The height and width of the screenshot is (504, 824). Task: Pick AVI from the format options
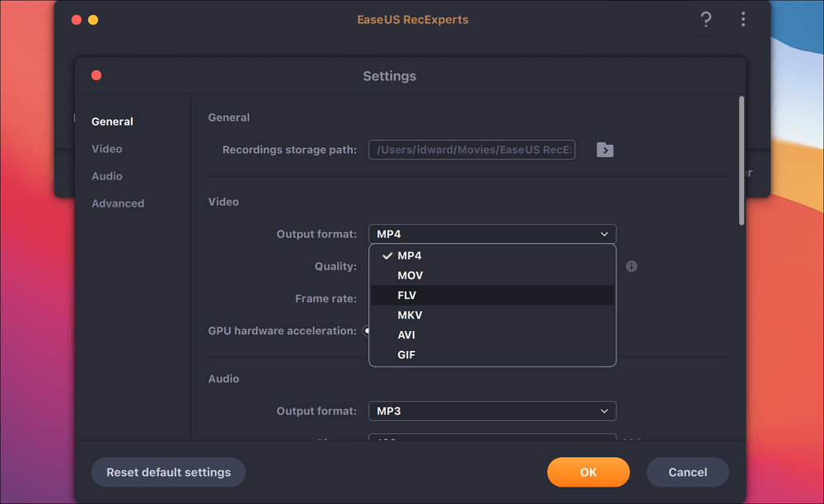[x=405, y=334]
